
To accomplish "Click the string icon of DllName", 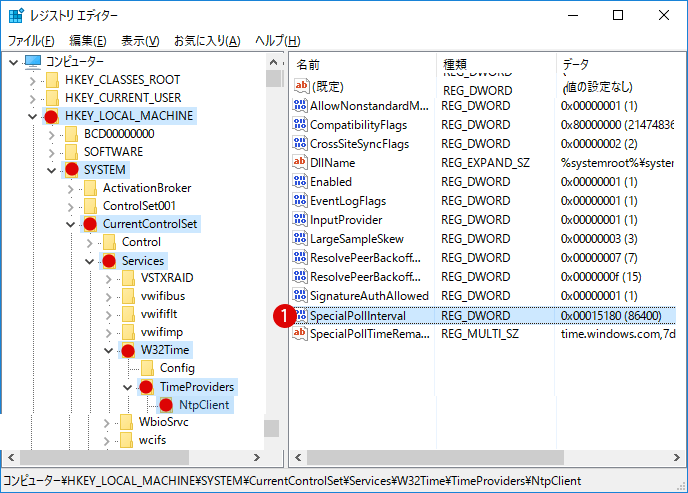I will 300,162.
